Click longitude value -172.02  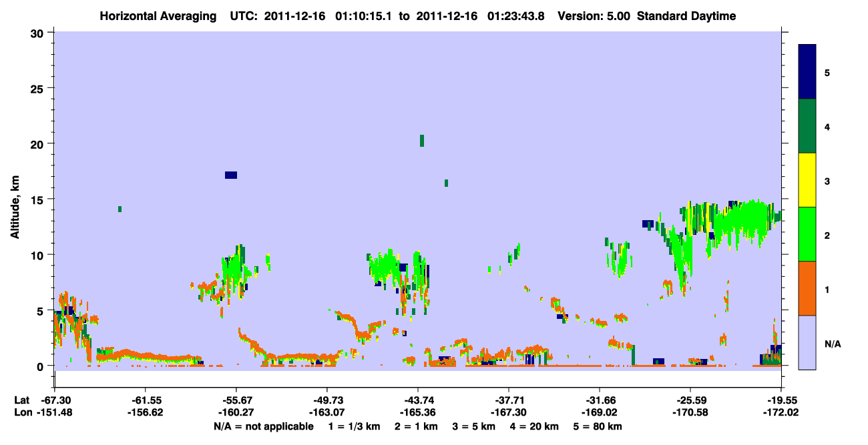781,413
